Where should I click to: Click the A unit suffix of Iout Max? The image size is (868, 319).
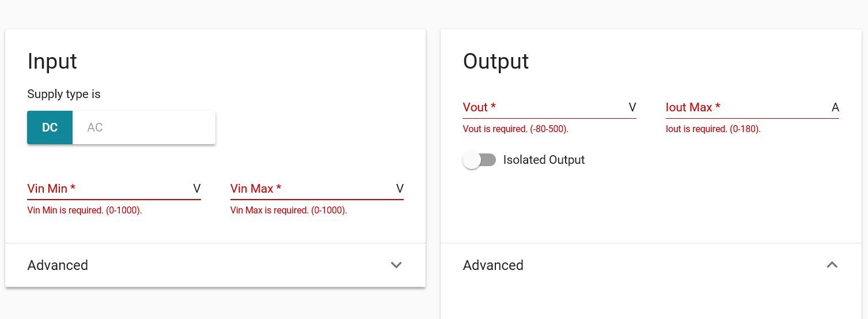tap(835, 107)
